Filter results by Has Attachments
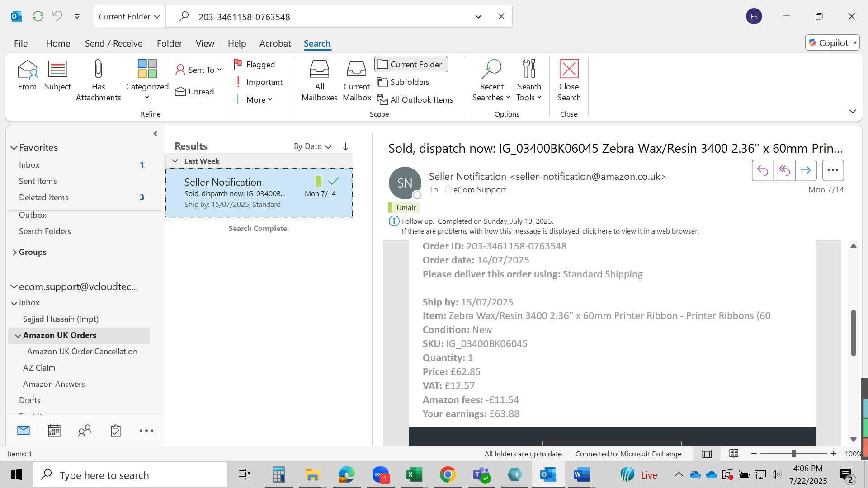The height and width of the screenshot is (488, 868). [x=98, y=80]
